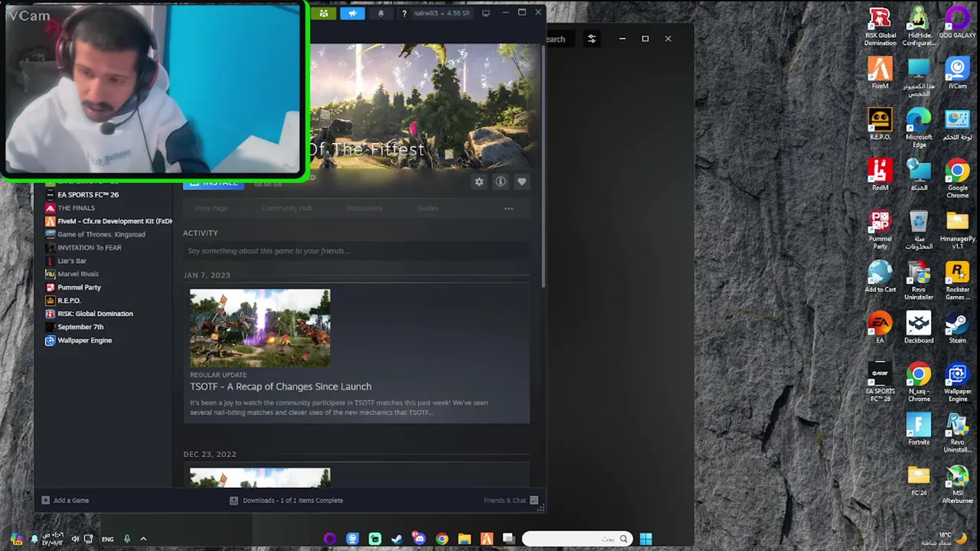The image size is (980, 551).
Task: Open the Steam notifications bell
Action: pyautogui.click(x=381, y=13)
